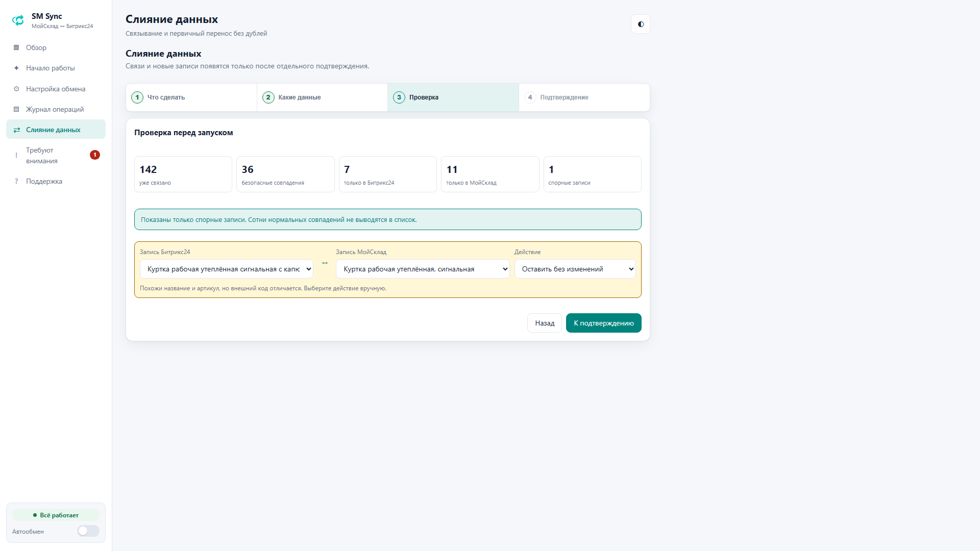Screen dimensions: 980x551
Task: Click the Показаны только спорные записи notice
Action: coord(388,219)
